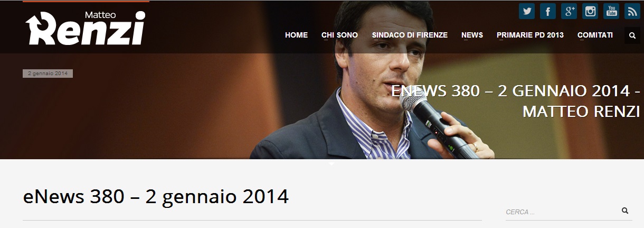Open the HOME menu item
The height and width of the screenshot is (228, 644).
(x=296, y=35)
